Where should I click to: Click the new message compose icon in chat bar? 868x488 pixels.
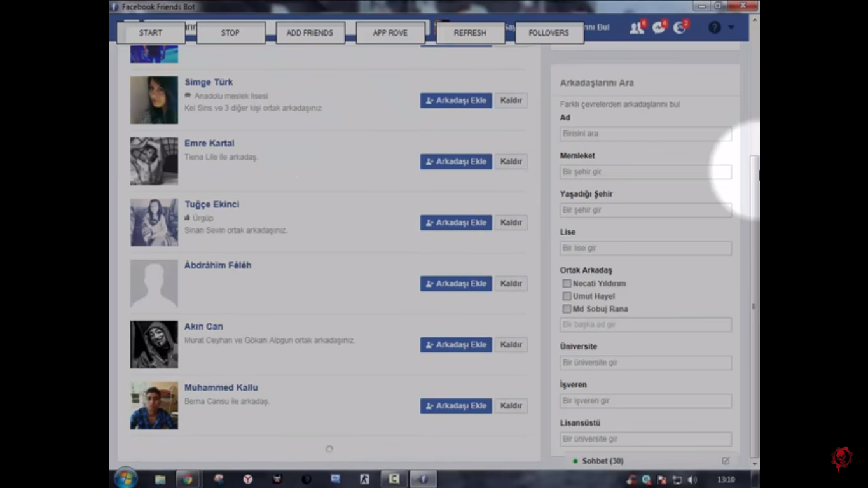tap(726, 461)
